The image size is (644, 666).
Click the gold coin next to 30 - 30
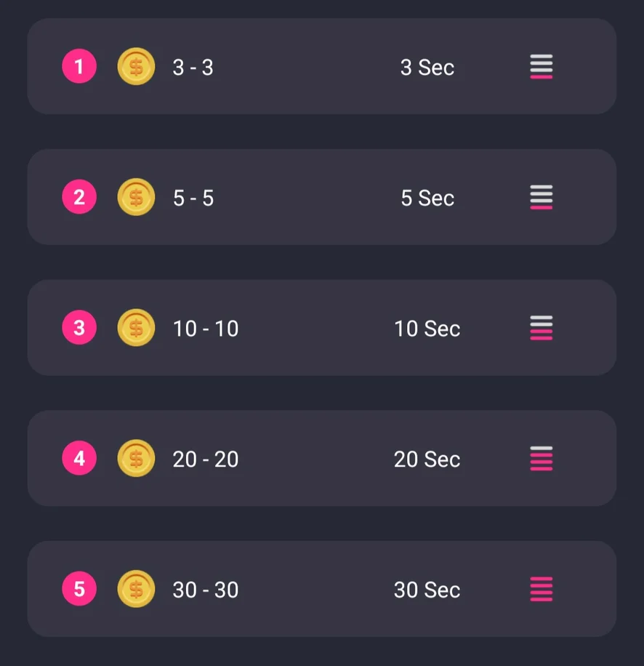[x=136, y=589]
